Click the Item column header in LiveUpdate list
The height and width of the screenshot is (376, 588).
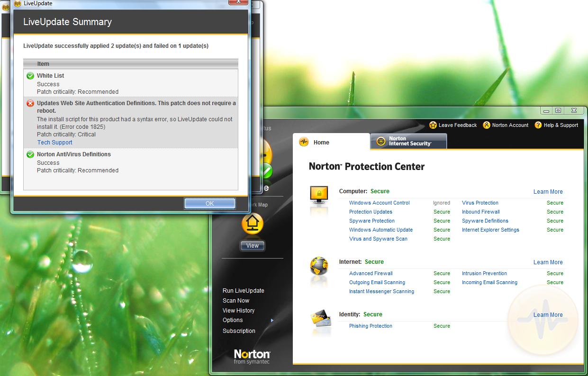click(x=131, y=64)
